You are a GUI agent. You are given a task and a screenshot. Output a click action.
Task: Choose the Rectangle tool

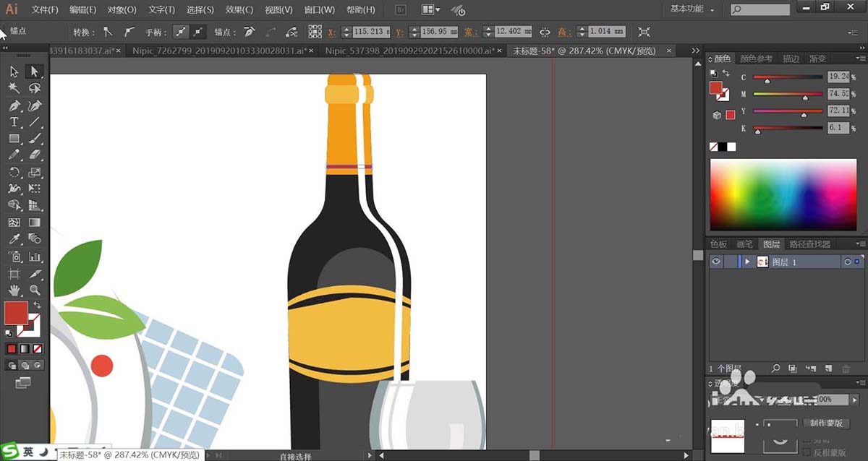click(14, 139)
